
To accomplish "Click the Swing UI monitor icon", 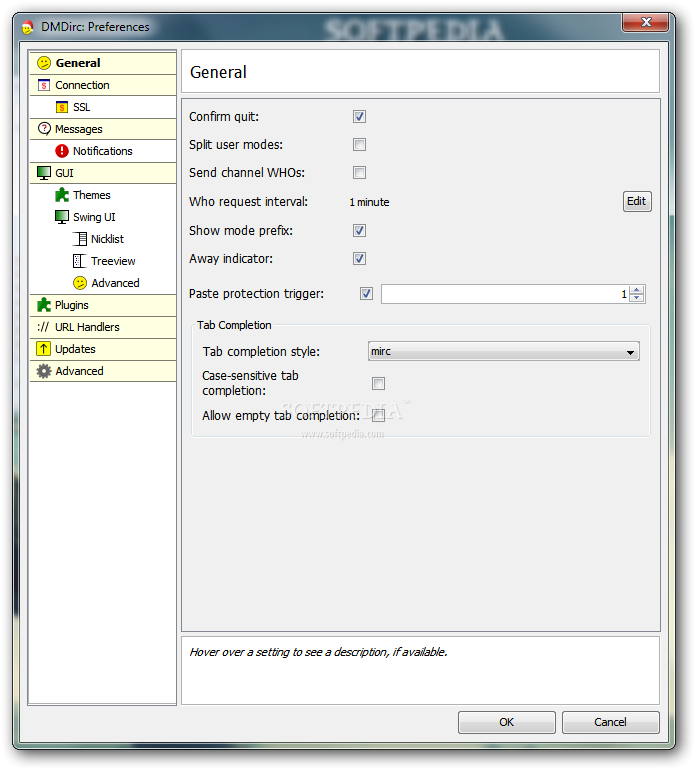I will click(x=62, y=217).
